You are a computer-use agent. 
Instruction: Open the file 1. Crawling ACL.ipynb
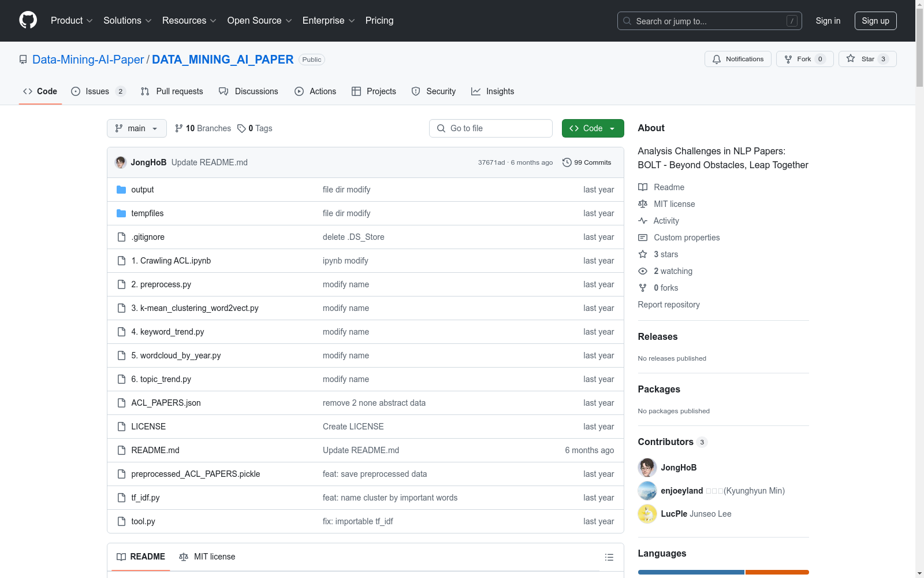(x=171, y=261)
